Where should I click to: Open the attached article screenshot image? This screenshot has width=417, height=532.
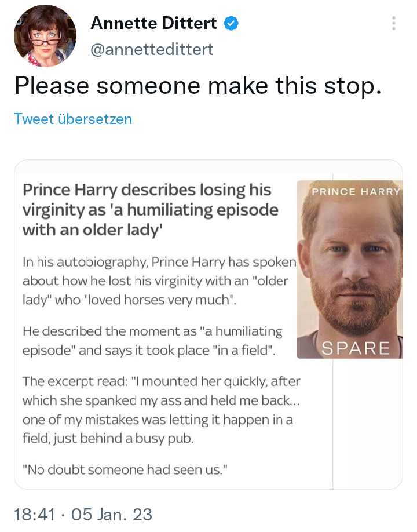[208, 325]
